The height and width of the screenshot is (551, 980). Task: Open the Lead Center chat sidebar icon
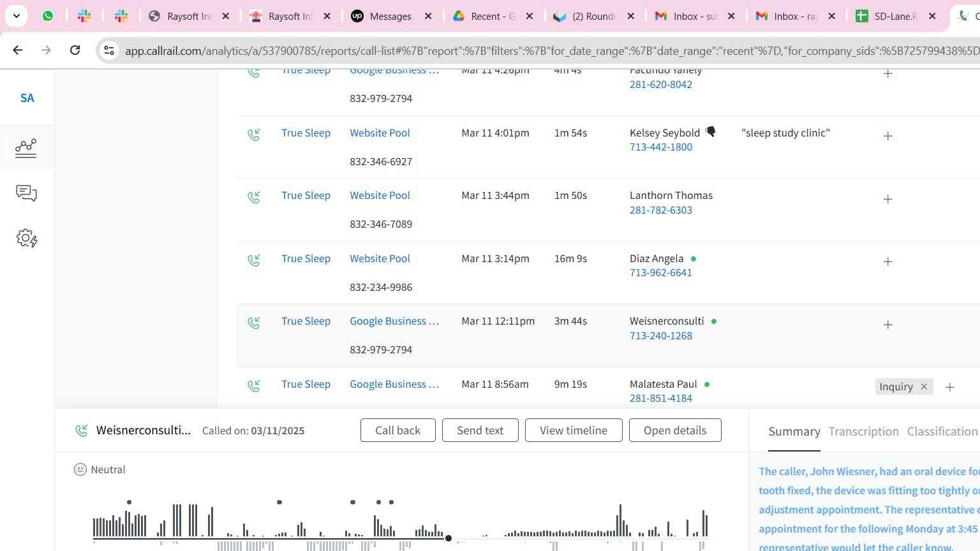[x=26, y=193]
